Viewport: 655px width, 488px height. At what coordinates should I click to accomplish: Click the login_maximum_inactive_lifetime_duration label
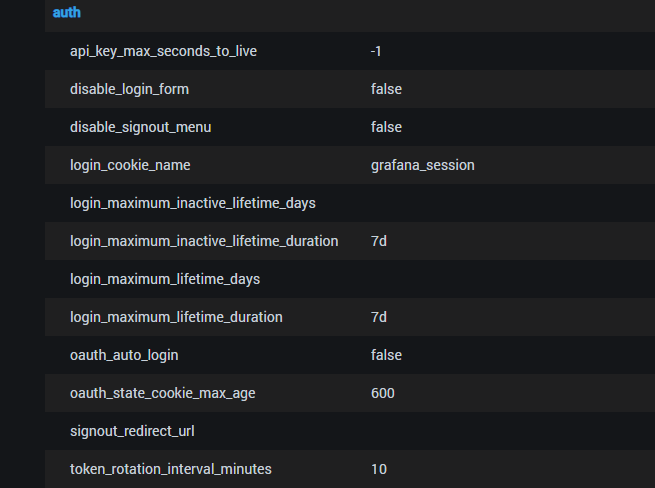(204, 241)
